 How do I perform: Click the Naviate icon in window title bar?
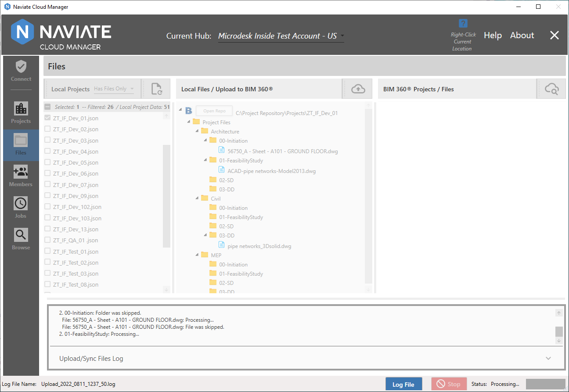[7, 7]
